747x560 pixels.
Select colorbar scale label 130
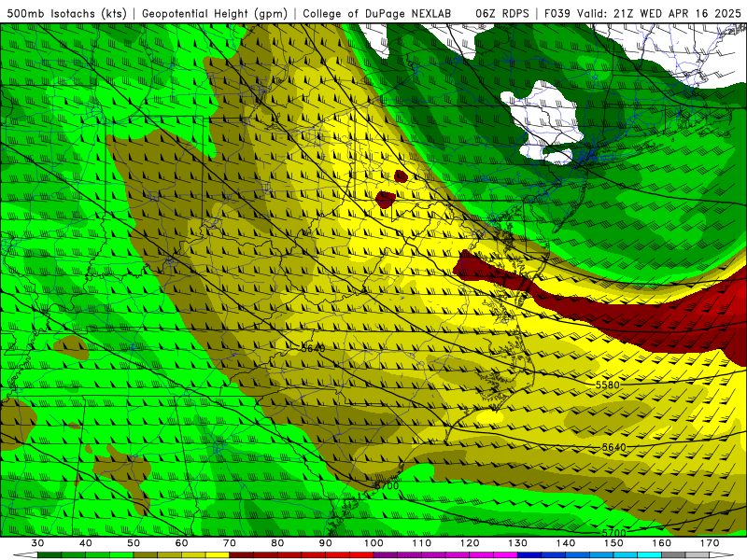click(x=518, y=543)
